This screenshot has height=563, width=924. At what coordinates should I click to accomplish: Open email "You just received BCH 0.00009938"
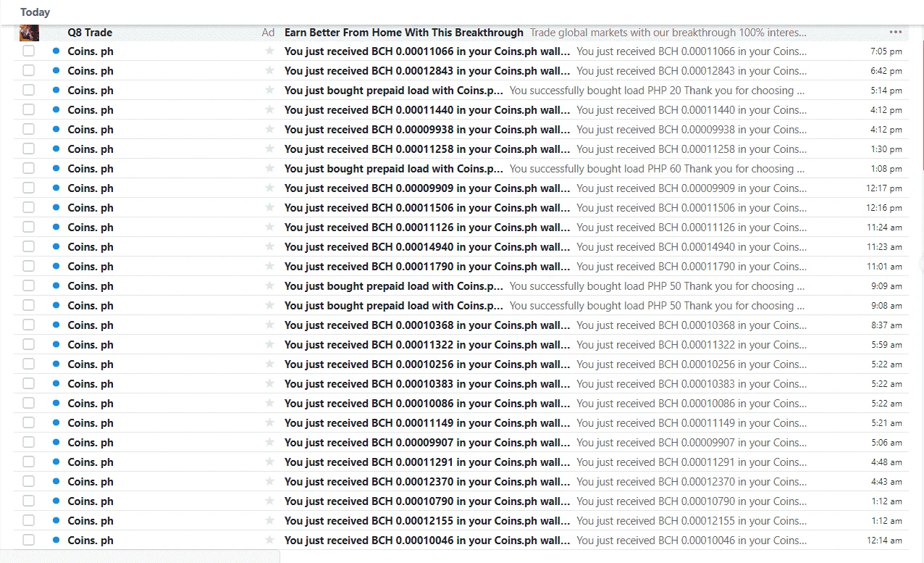pyautogui.click(x=427, y=130)
